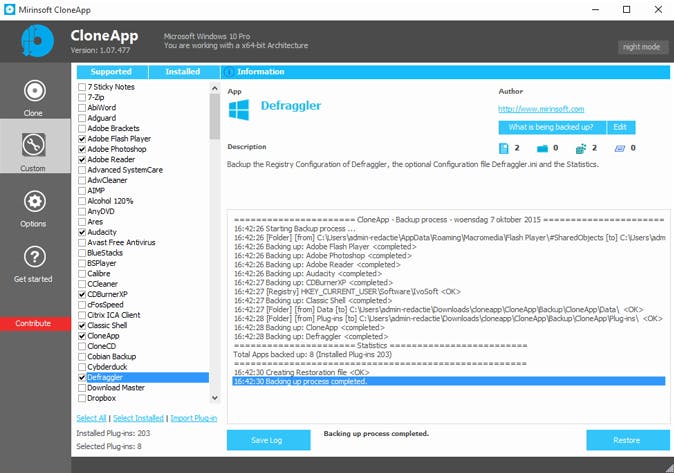The image size is (674, 473).
Task: Click the CloneApp logo in header
Action: point(37,41)
